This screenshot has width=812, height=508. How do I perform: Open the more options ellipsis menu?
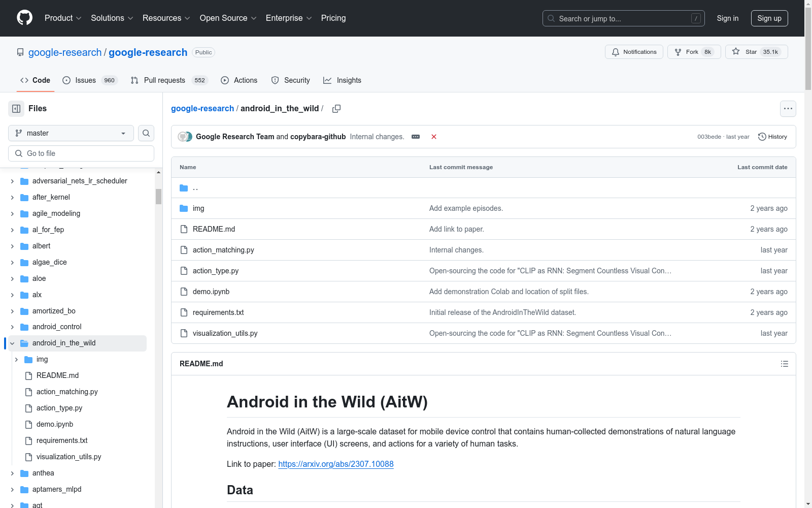(788, 109)
